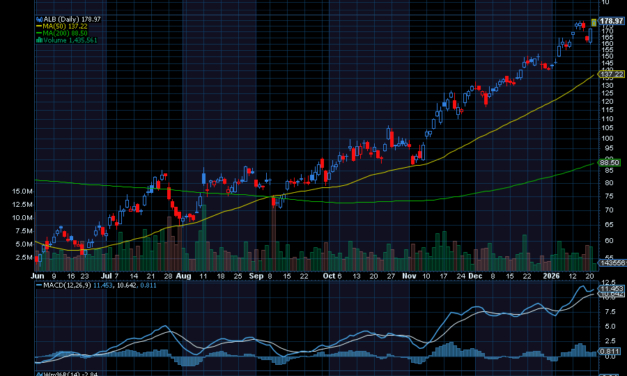Click the Oct label on the date axis

pyautogui.click(x=329, y=276)
